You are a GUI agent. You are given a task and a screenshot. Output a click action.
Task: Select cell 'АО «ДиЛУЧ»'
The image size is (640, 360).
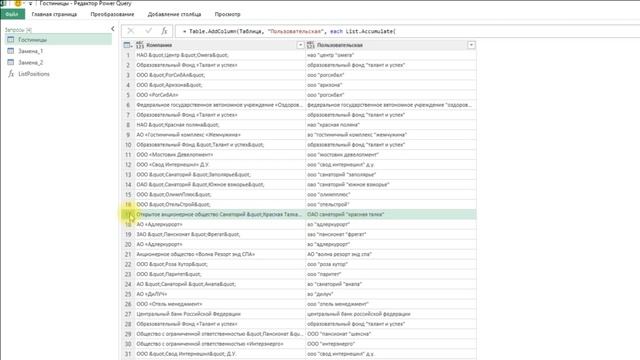pos(220,294)
